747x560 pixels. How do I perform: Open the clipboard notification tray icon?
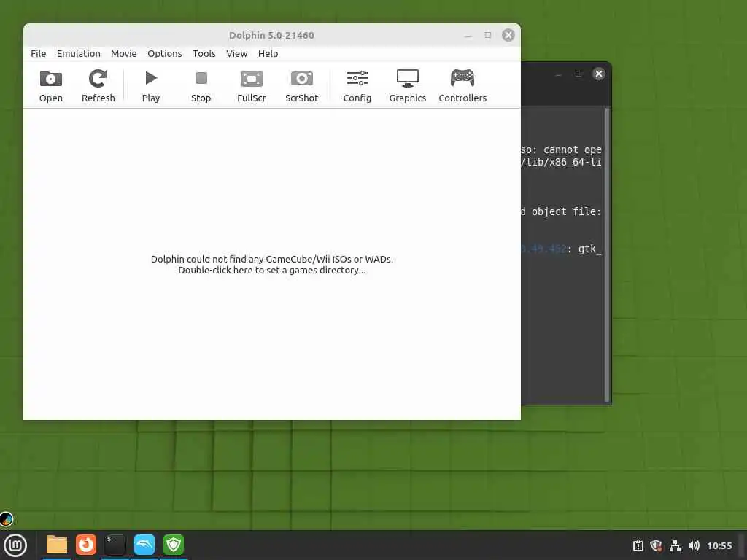[638, 545]
